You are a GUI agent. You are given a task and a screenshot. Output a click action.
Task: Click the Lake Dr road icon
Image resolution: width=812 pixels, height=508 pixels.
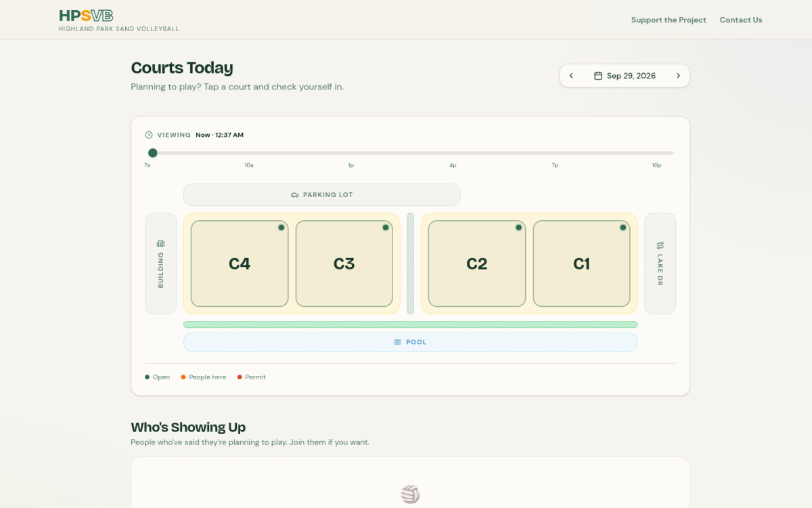point(660,245)
